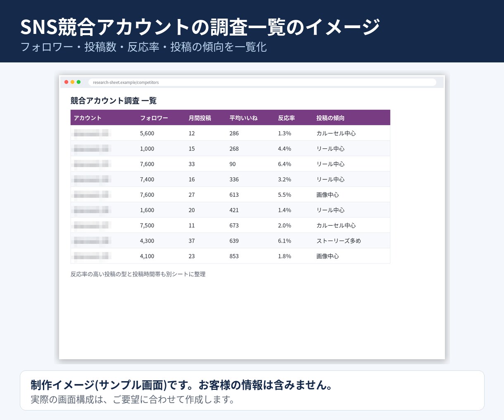Click the monthly posts value 37
The height and width of the screenshot is (420, 504).
(x=192, y=241)
